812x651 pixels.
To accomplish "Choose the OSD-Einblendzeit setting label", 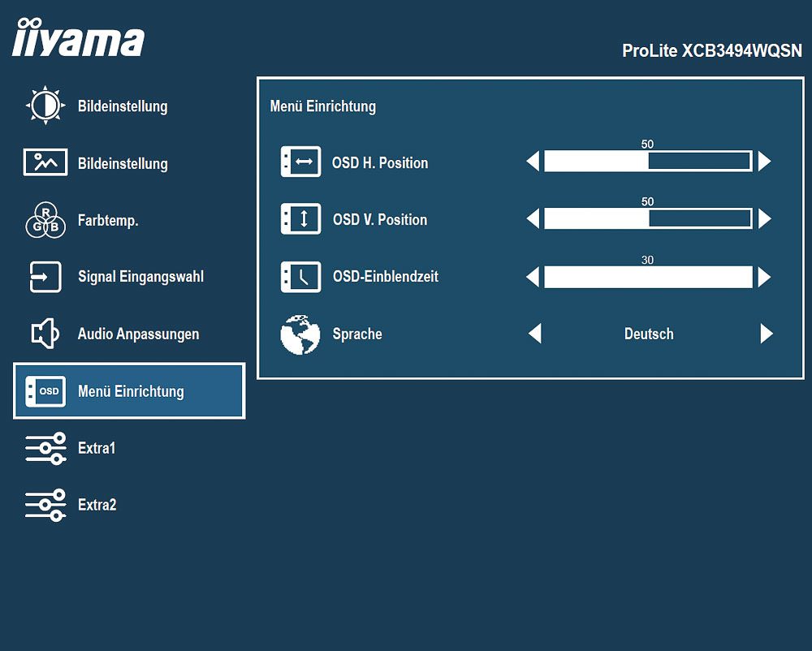I will (x=386, y=276).
